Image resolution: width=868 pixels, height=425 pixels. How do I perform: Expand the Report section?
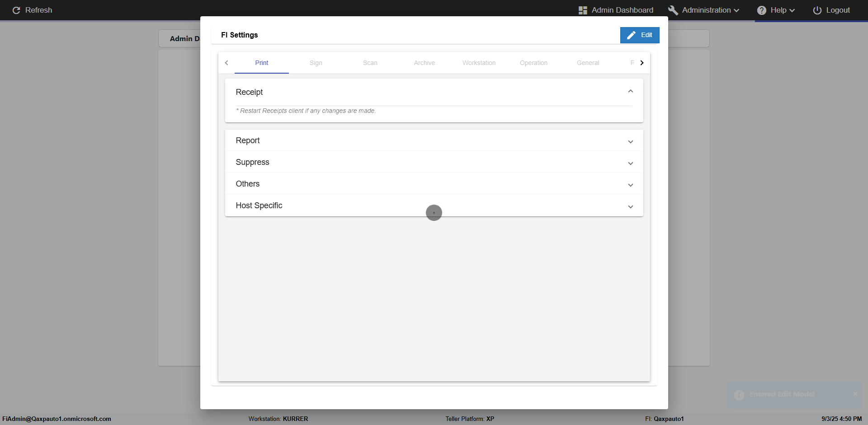(x=631, y=142)
